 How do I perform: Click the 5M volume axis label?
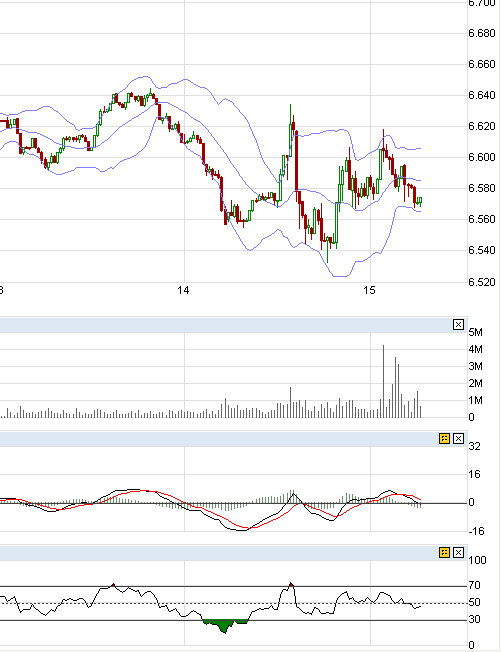(x=476, y=333)
